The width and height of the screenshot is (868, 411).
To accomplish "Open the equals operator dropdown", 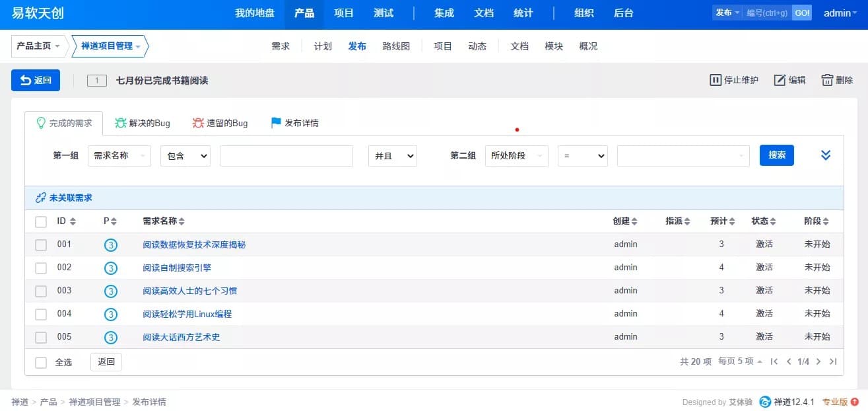I will [583, 155].
